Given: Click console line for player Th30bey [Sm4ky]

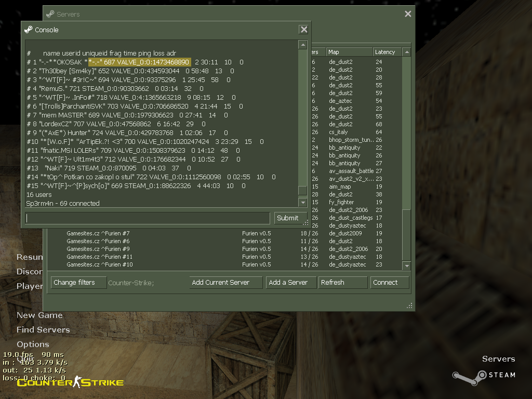Looking at the screenshot, I should pyautogui.click(x=130, y=71).
